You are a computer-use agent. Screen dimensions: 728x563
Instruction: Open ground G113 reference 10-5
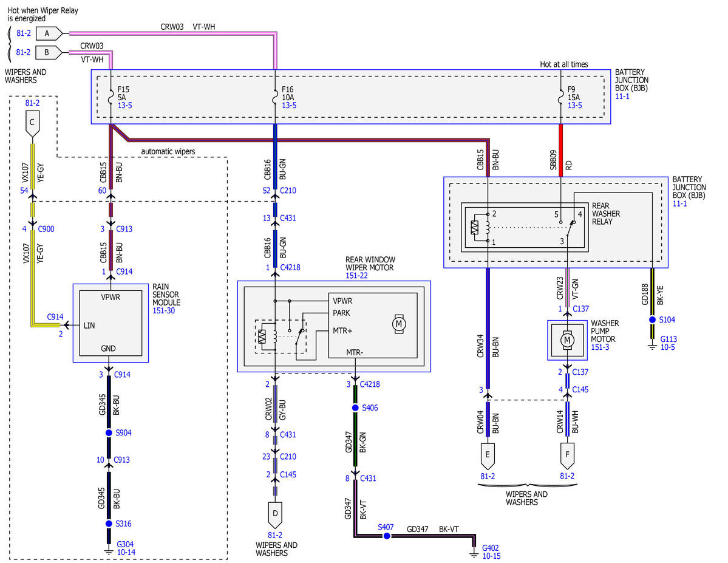tap(668, 347)
